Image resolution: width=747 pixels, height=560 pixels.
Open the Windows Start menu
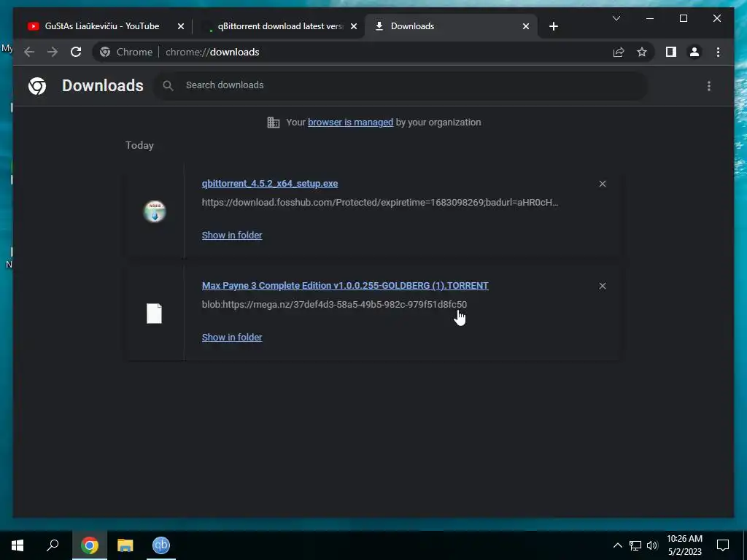coord(18,545)
